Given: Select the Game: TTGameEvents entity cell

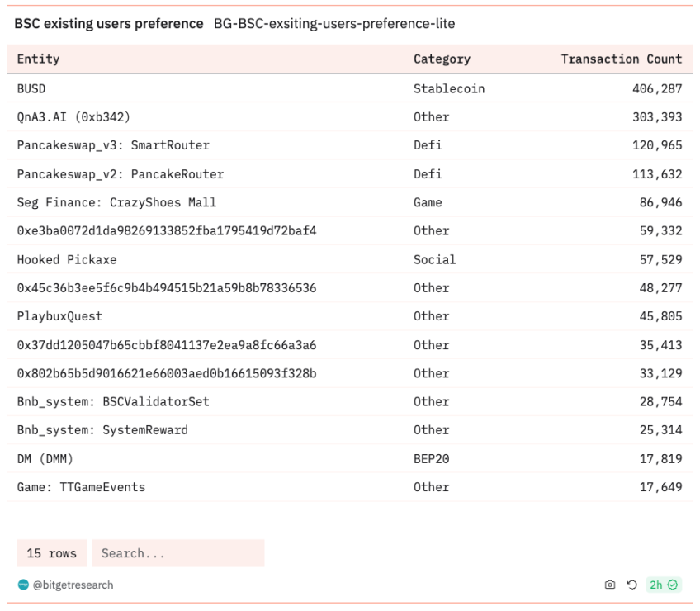Looking at the screenshot, I should tap(81, 487).
